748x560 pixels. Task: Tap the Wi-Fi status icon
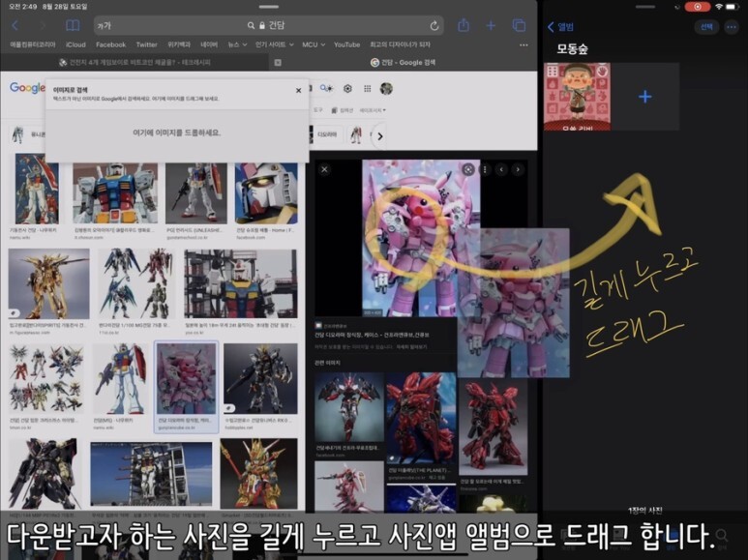tap(719, 7)
